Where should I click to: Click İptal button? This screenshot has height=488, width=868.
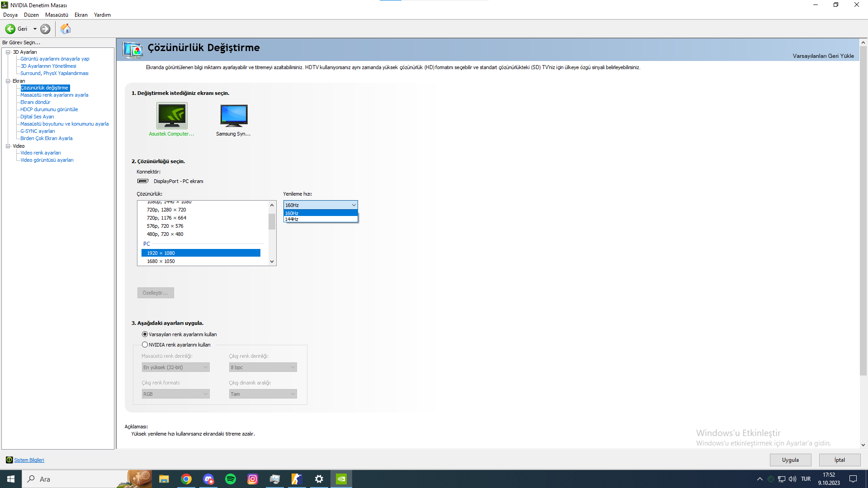click(840, 460)
